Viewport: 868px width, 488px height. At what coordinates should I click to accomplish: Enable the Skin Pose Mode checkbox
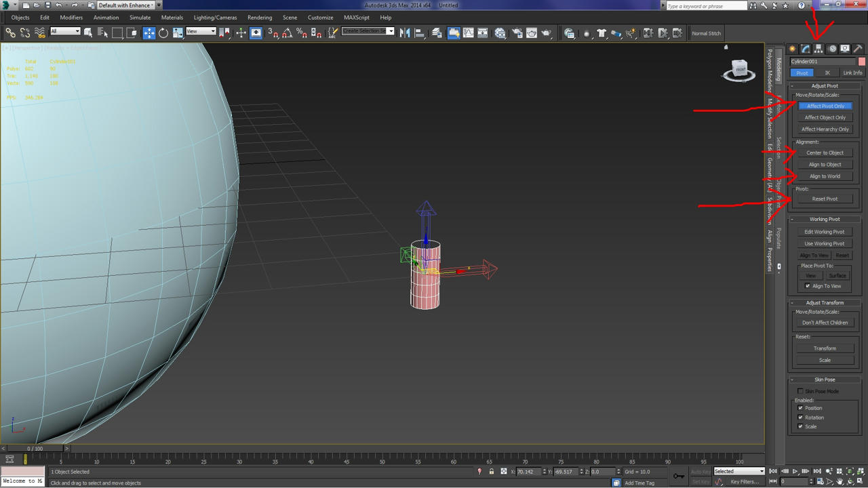(801, 391)
